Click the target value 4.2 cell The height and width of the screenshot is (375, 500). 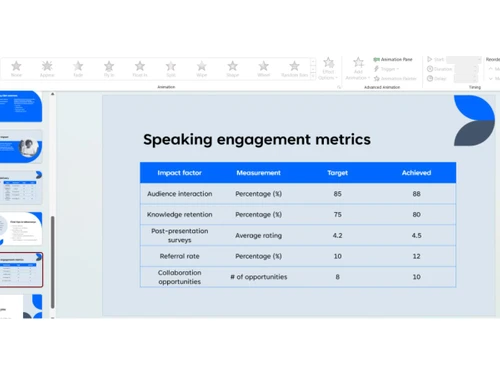pyautogui.click(x=337, y=235)
